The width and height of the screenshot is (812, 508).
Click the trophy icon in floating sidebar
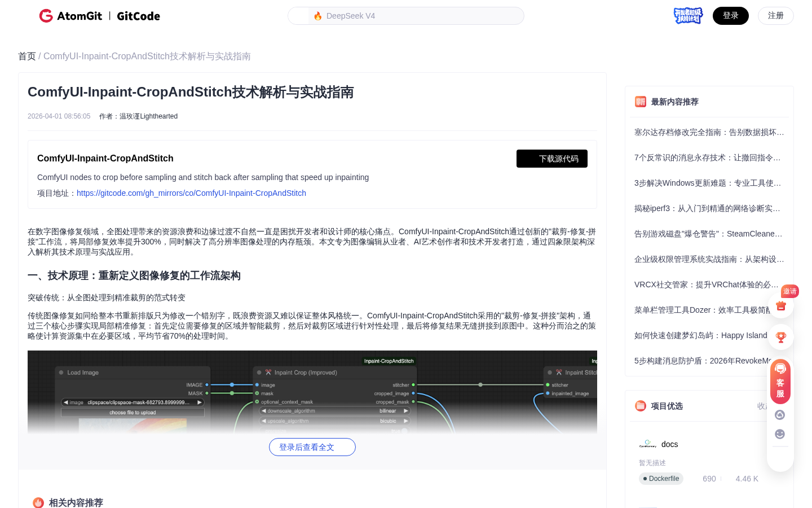(x=781, y=338)
